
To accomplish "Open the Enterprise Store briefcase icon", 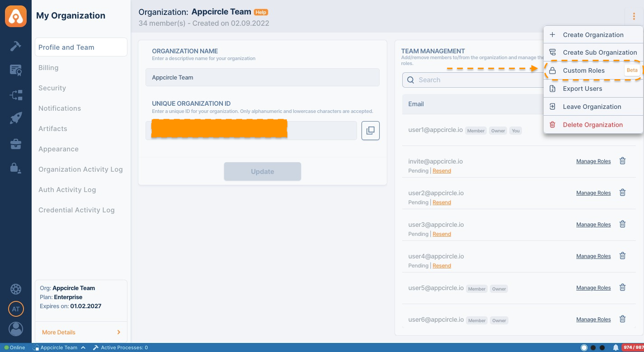I will pyautogui.click(x=16, y=144).
